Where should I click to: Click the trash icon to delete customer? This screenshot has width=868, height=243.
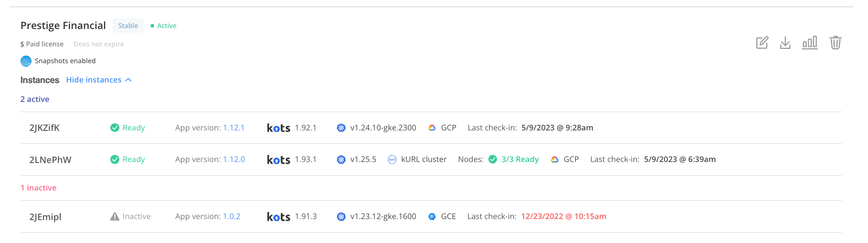(x=835, y=43)
